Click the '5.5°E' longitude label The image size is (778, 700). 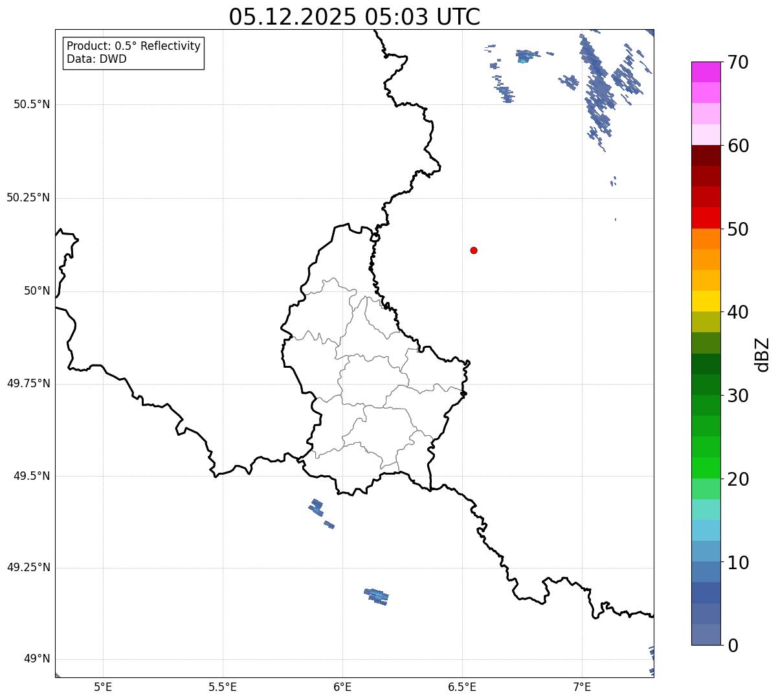coord(223,686)
